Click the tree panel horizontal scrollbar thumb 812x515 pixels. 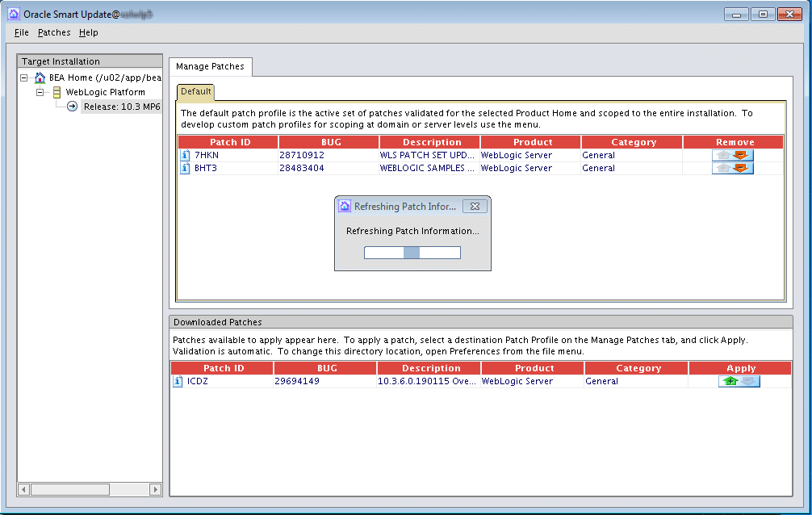(x=70, y=490)
